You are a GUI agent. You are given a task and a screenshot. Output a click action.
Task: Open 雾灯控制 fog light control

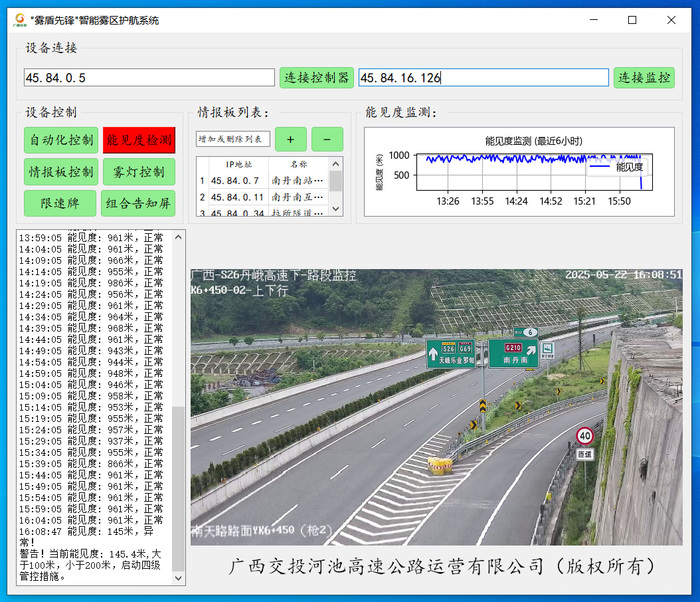[138, 172]
